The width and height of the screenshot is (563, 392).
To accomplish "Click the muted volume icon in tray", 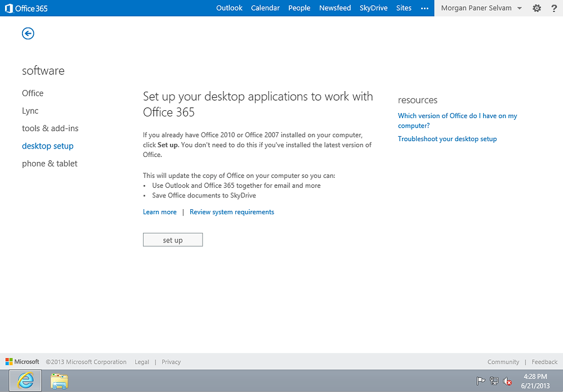I will tap(507, 381).
